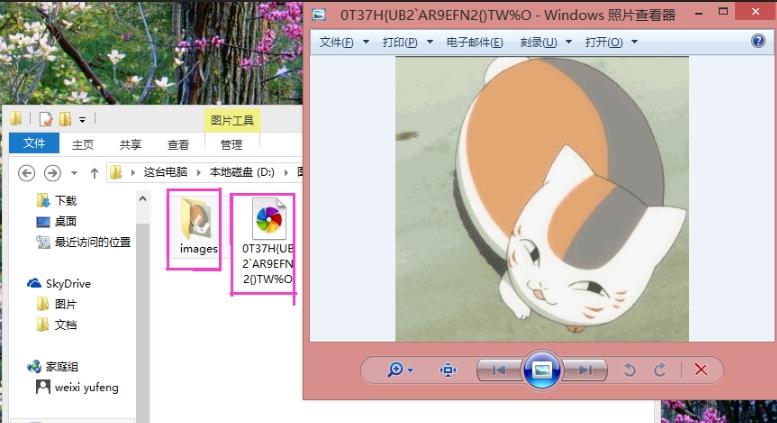Click 电子邮件(E) in Photo Viewer
777x423 pixels.
(474, 42)
